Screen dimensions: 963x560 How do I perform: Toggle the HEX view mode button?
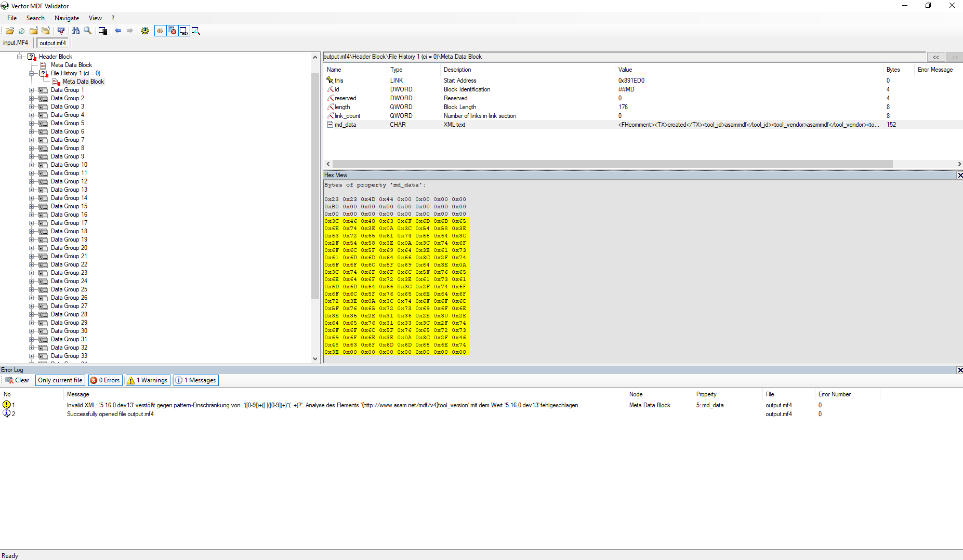coord(183,31)
